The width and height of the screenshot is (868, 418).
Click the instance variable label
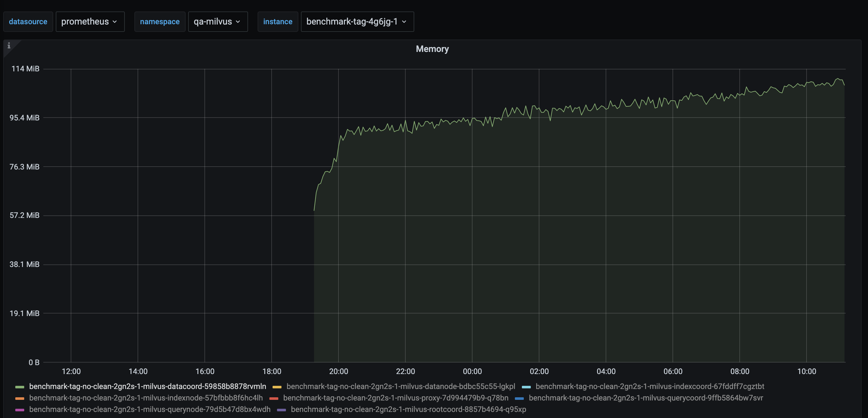pos(278,22)
